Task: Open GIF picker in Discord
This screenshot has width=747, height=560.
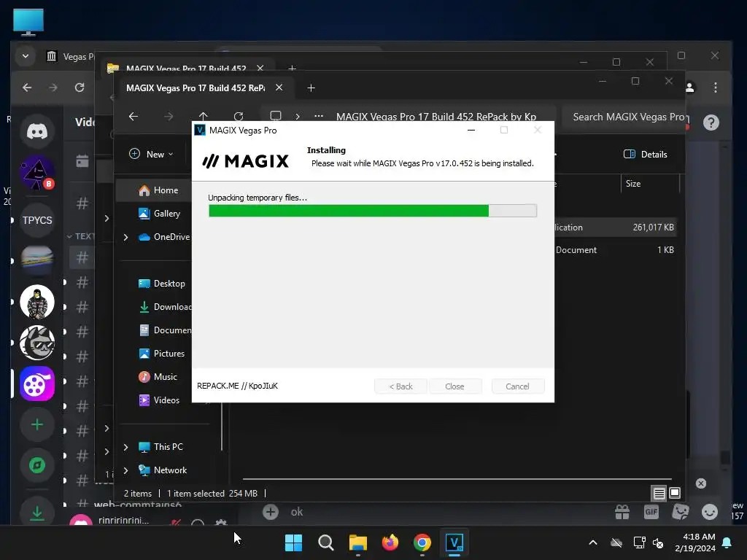Action: pyautogui.click(x=651, y=512)
